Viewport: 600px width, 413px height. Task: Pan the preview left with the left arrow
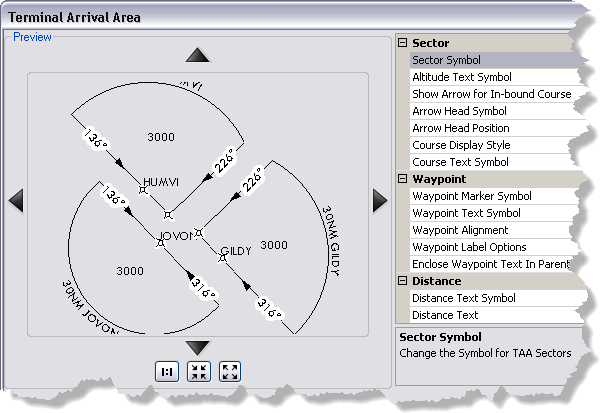16,201
